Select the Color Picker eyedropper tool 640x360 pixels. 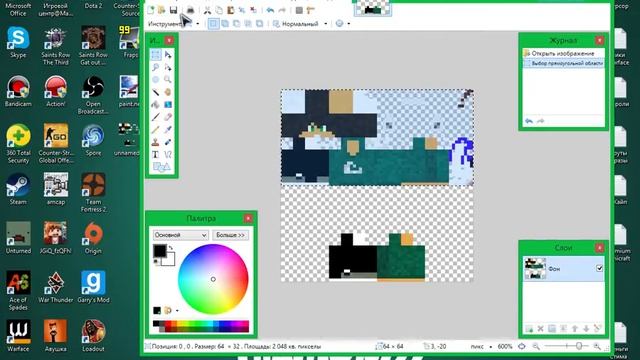(x=168, y=130)
